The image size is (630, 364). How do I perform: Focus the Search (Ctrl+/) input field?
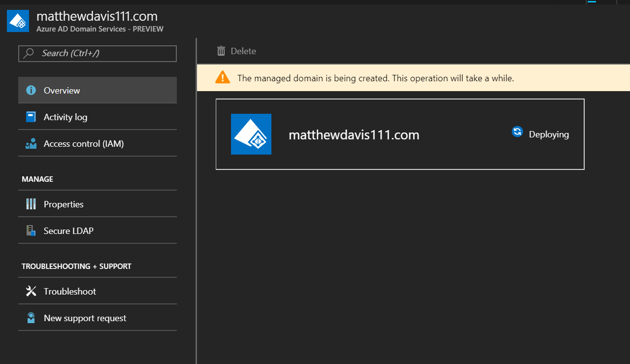[98, 53]
